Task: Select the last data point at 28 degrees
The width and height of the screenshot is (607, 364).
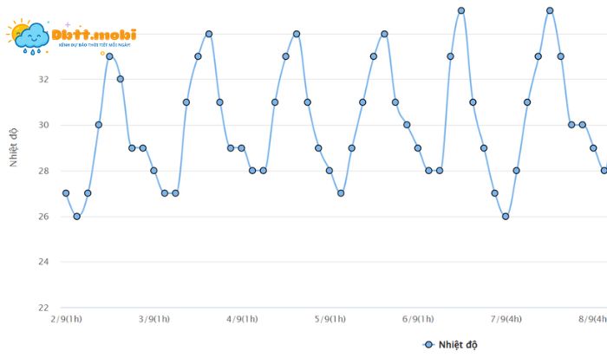Action: (x=604, y=171)
